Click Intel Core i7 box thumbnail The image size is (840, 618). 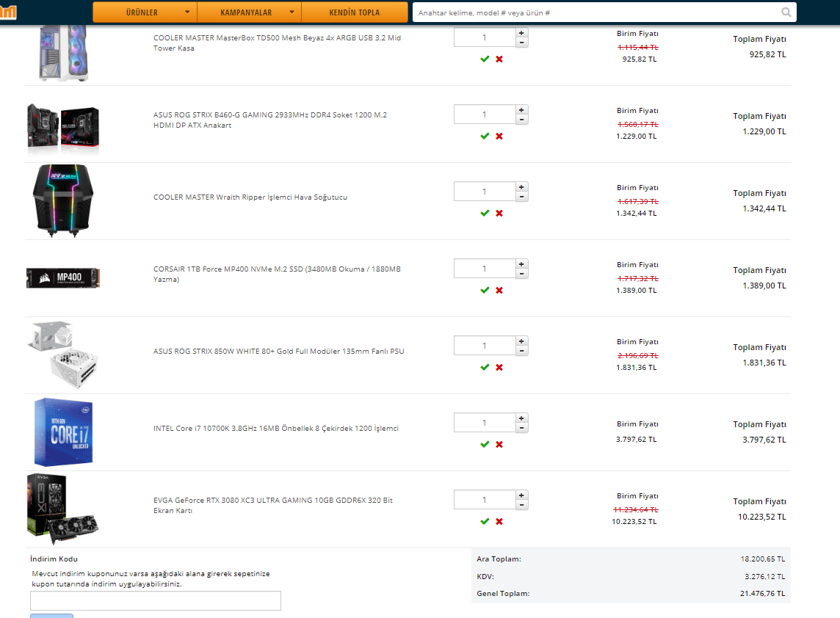point(63,432)
